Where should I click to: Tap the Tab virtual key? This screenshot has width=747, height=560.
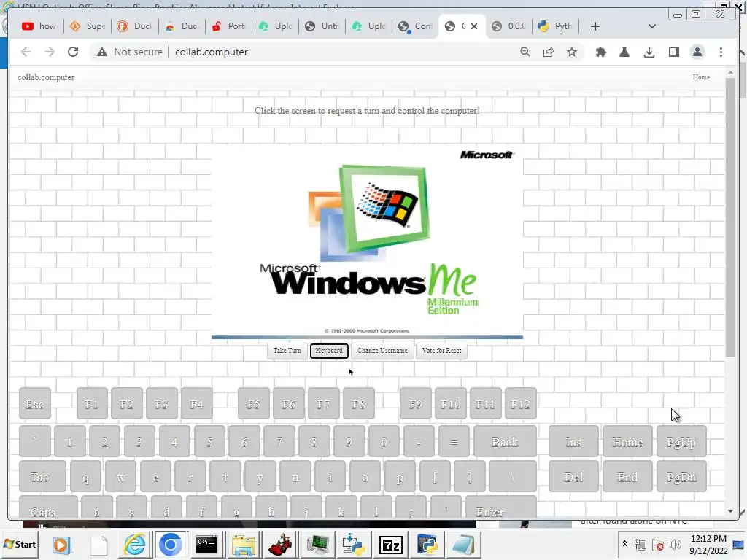tap(42, 477)
